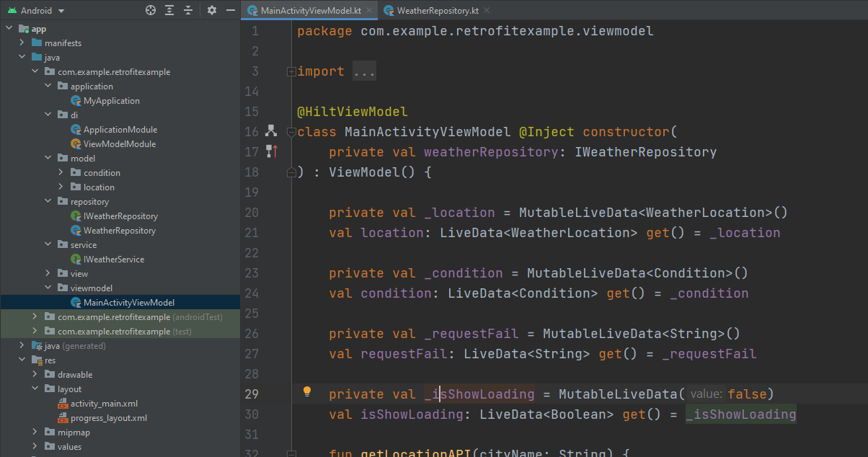Click the Collapse All icon in project panel
The width and height of the screenshot is (868, 457).
point(188,10)
